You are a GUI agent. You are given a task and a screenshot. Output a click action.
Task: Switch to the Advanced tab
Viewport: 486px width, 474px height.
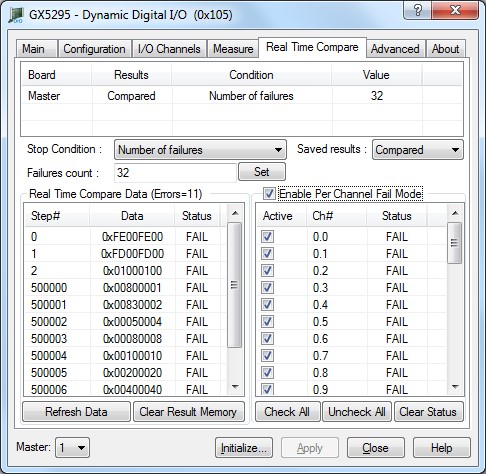point(395,49)
